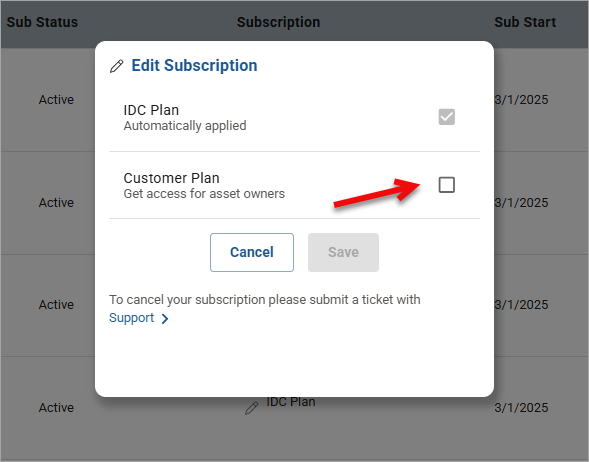Click the Cancel button
Viewport: 589px width, 462px height.
pos(252,252)
